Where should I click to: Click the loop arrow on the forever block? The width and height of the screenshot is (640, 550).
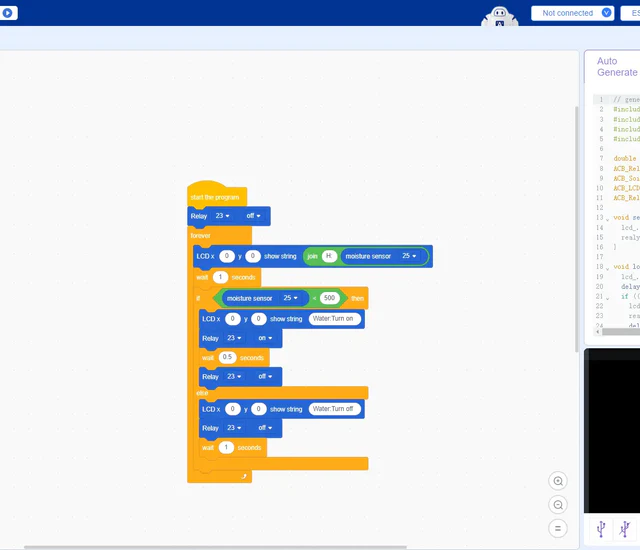[x=243, y=477]
